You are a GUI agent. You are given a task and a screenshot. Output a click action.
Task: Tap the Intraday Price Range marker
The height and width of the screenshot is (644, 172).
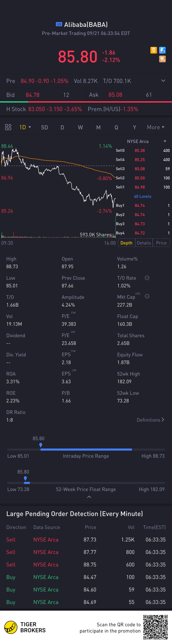point(41,445)
